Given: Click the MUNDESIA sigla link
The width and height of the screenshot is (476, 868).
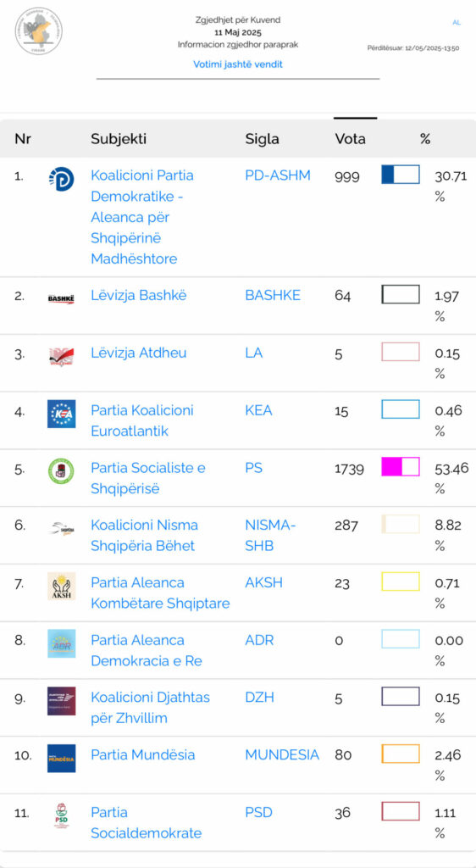Looking at the screenshot, I should [x=282, y=754].
